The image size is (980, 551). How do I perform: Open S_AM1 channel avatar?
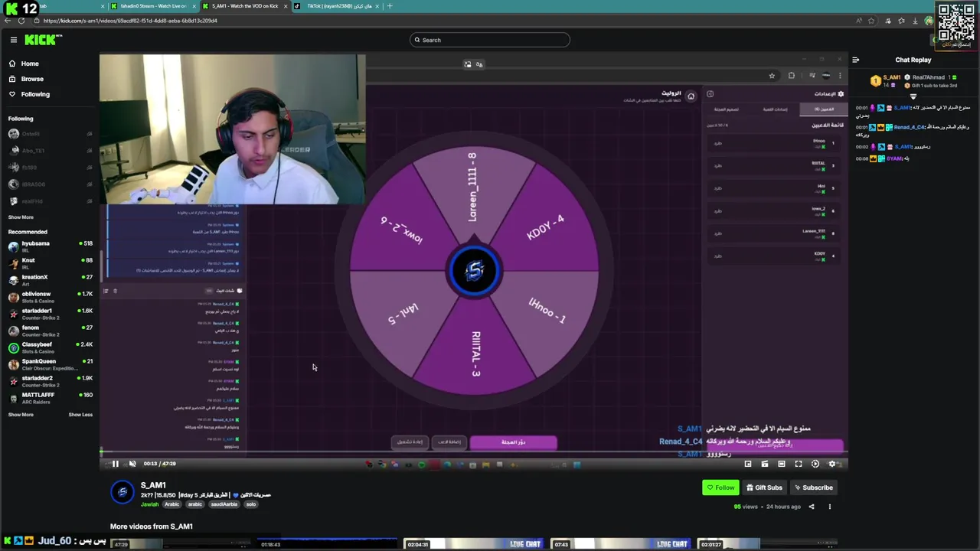pyautogui.click(x=122, y=493)
